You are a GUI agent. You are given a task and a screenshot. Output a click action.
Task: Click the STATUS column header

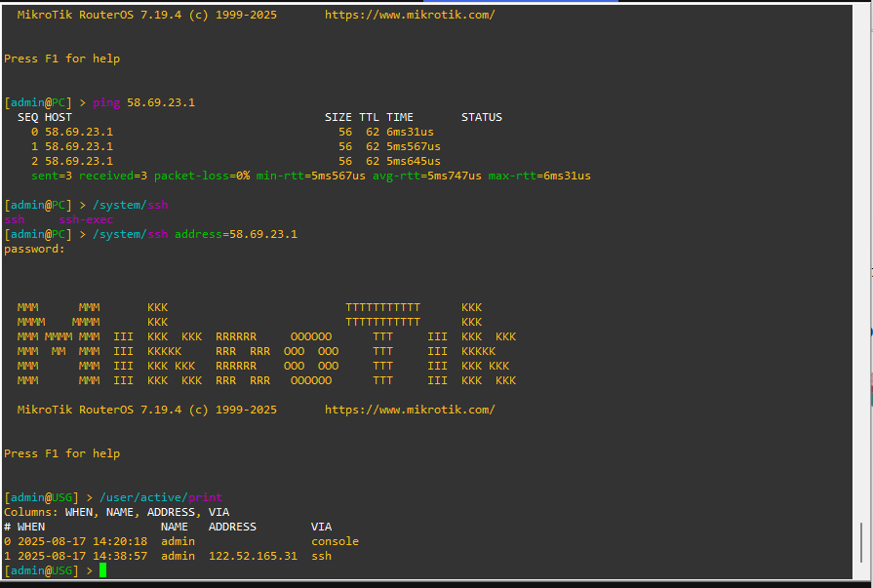coord(482,117)
